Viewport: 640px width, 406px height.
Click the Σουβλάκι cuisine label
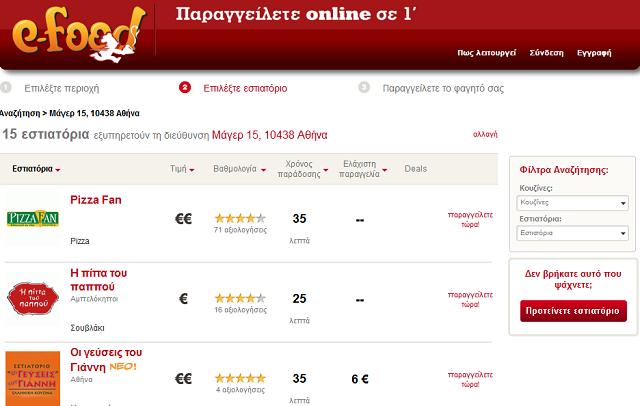(x=87, y=328)
